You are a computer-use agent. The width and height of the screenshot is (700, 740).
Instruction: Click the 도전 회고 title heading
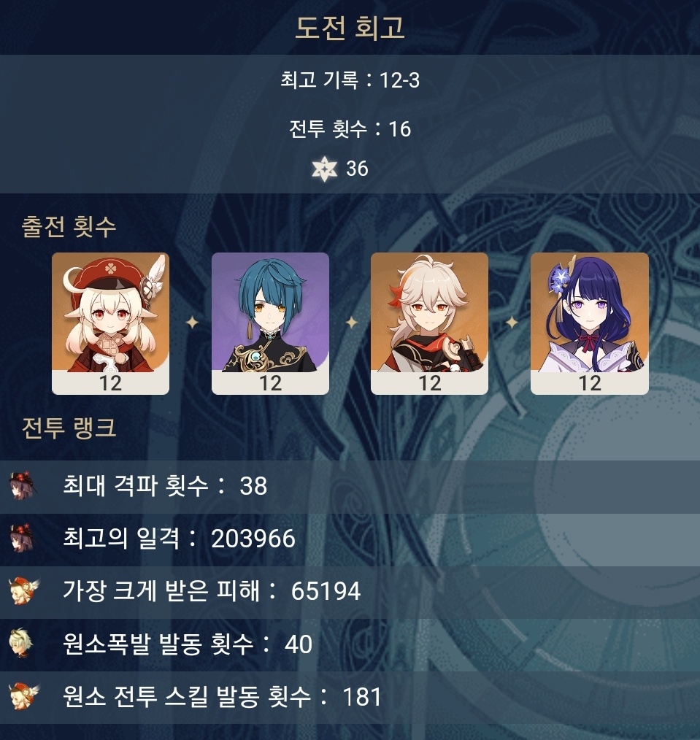coord(350,28)
